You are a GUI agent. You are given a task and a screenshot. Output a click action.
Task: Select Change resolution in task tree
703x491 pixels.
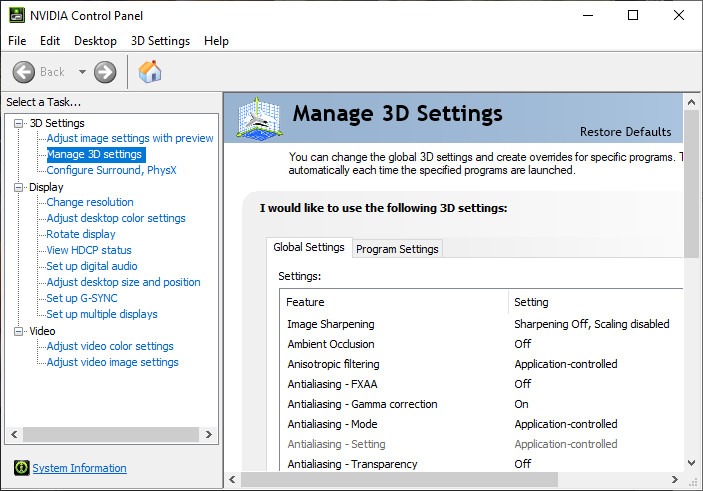[x=90, y=202]
